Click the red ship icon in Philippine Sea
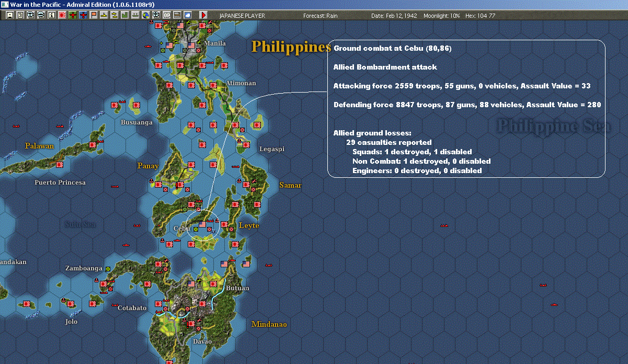This screenshot has width=628, height=364. coord(444,225)
